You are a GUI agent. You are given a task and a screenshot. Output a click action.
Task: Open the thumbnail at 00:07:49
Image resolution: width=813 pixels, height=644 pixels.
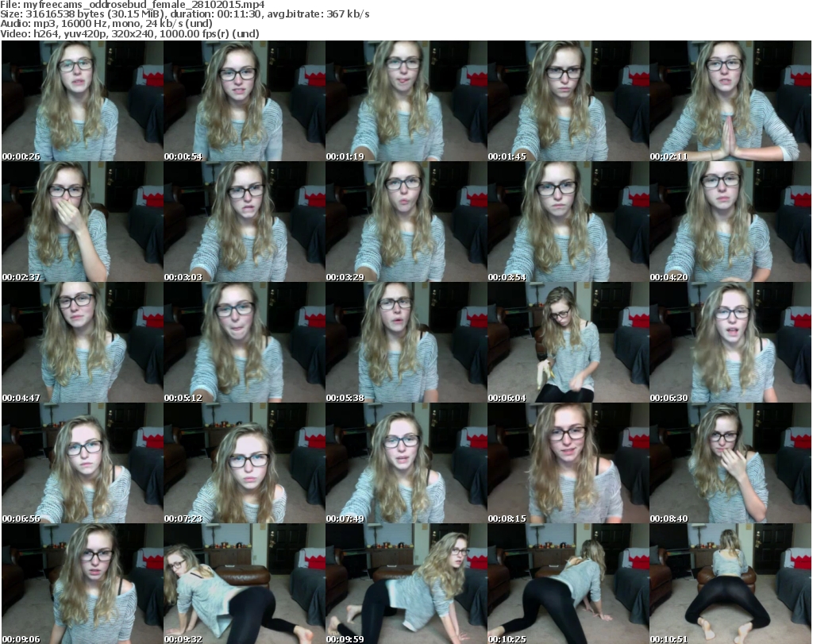click(406, 464)
